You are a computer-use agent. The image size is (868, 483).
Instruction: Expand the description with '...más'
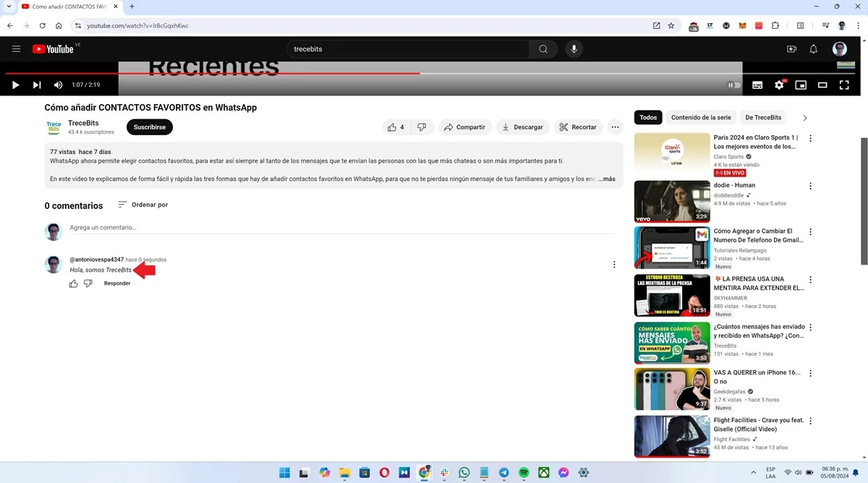pyautogui.click(x=607, y=179)
